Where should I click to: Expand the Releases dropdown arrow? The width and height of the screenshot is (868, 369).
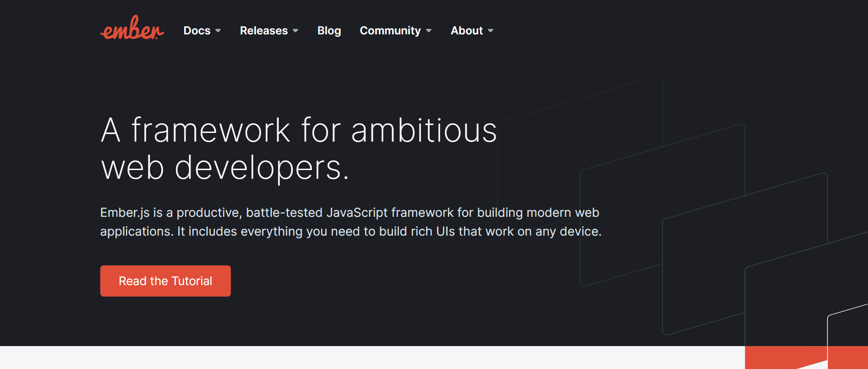coord(295,31)
